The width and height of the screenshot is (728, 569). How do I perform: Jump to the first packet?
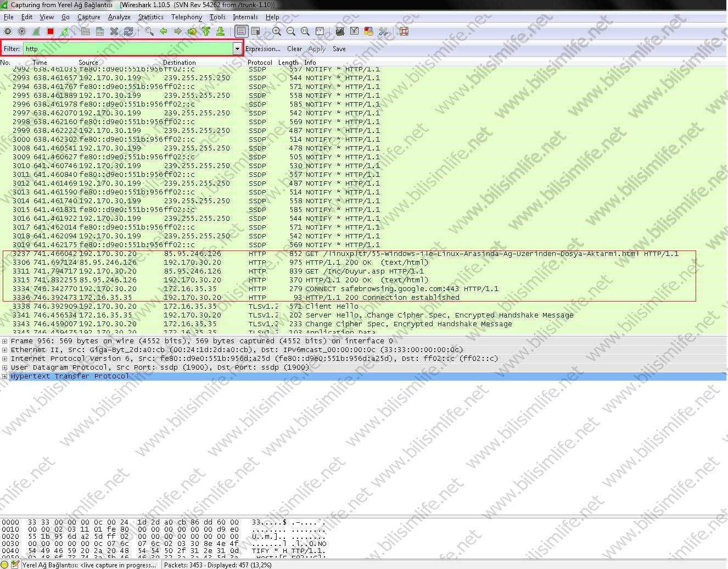tap(206, 31)
